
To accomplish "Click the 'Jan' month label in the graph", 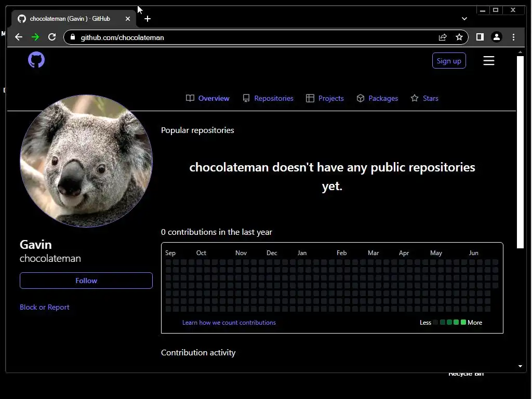I will pos(302,253).
